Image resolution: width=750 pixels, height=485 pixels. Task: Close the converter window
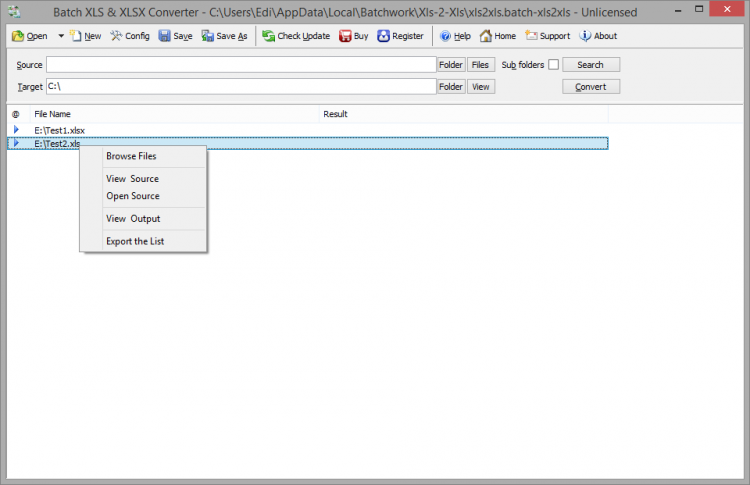727,9
